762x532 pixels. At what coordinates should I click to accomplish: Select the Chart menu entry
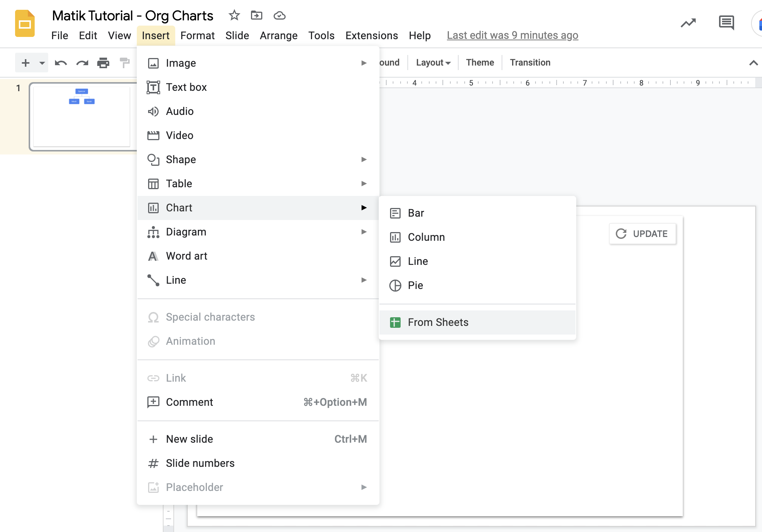[x=258, y=208]
